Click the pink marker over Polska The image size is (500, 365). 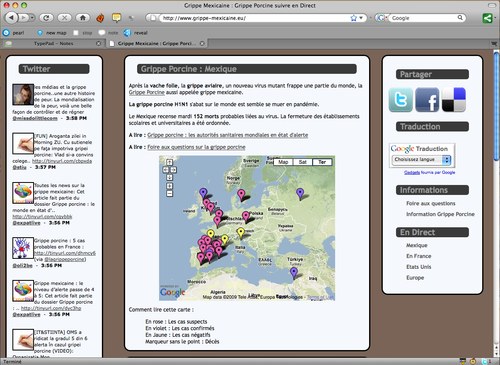tap(246, 217)
